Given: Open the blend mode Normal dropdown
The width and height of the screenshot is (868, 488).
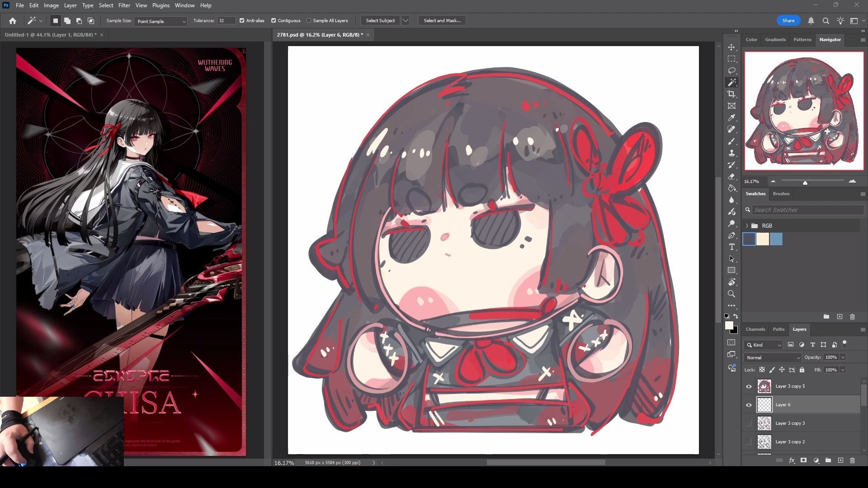Looking at the screenshot, I should pos(773,357).
